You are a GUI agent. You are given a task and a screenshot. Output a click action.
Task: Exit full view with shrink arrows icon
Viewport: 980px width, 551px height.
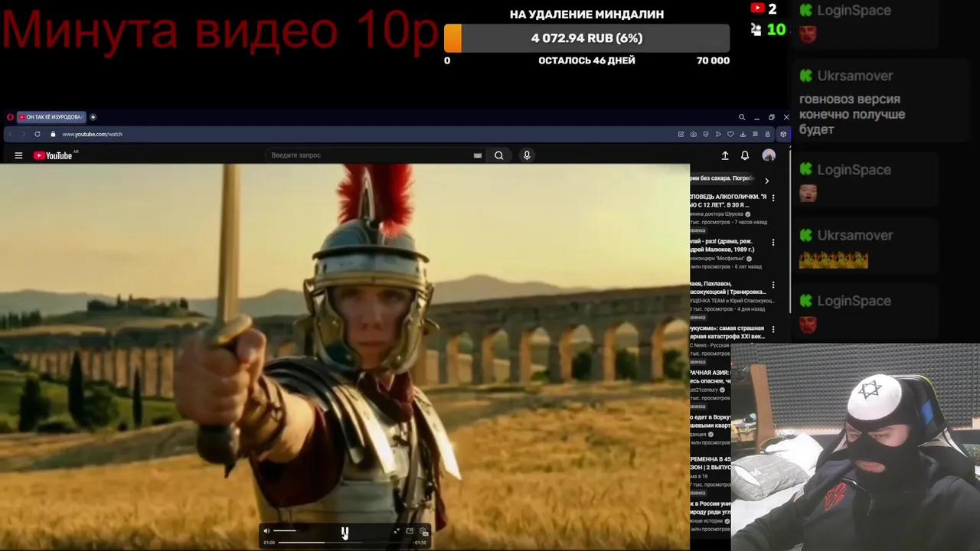point(397,530)
